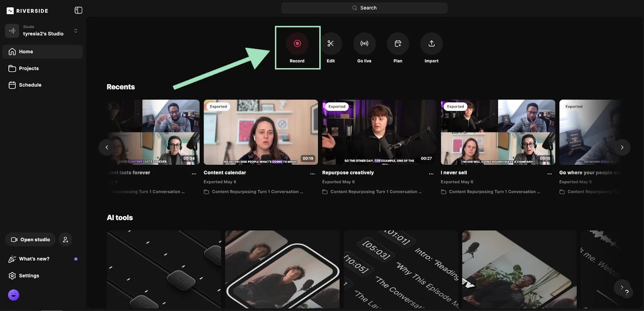
Task: Open the Plan calendar icon
Action: pyautogui.click(x=398, y=44)
